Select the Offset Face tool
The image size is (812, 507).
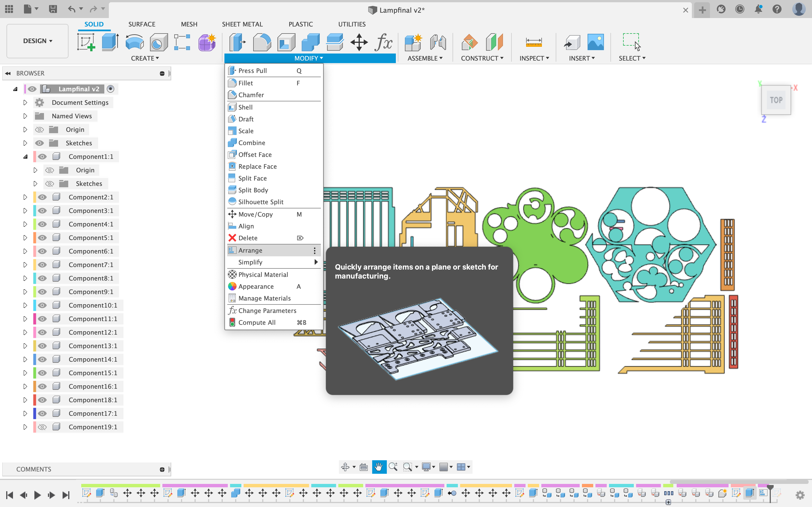pos(255,154)
